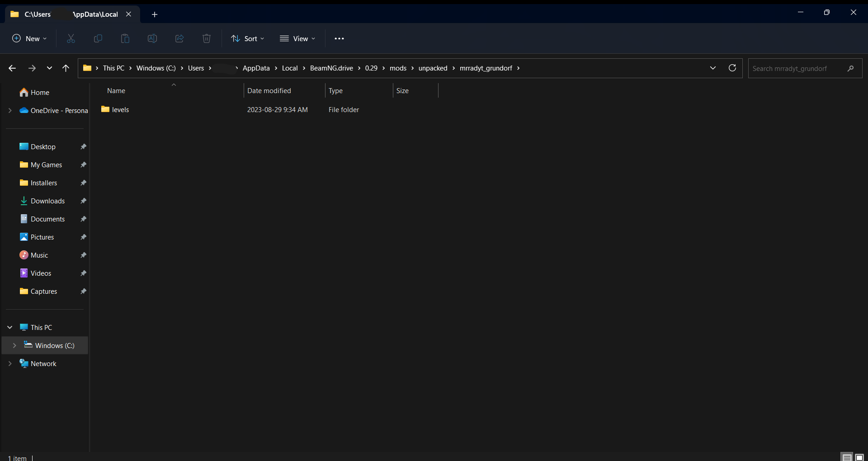Go forward with the right arrow

click(32, 68)
